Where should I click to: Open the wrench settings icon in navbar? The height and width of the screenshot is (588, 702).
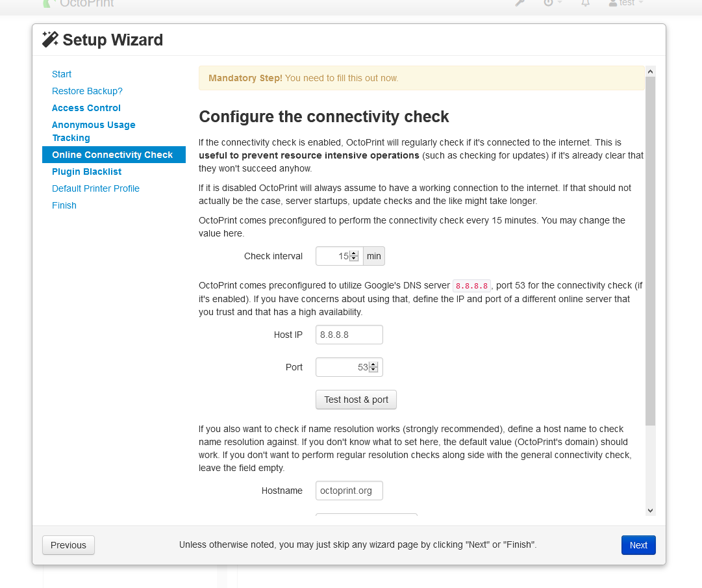click(520, 3)
